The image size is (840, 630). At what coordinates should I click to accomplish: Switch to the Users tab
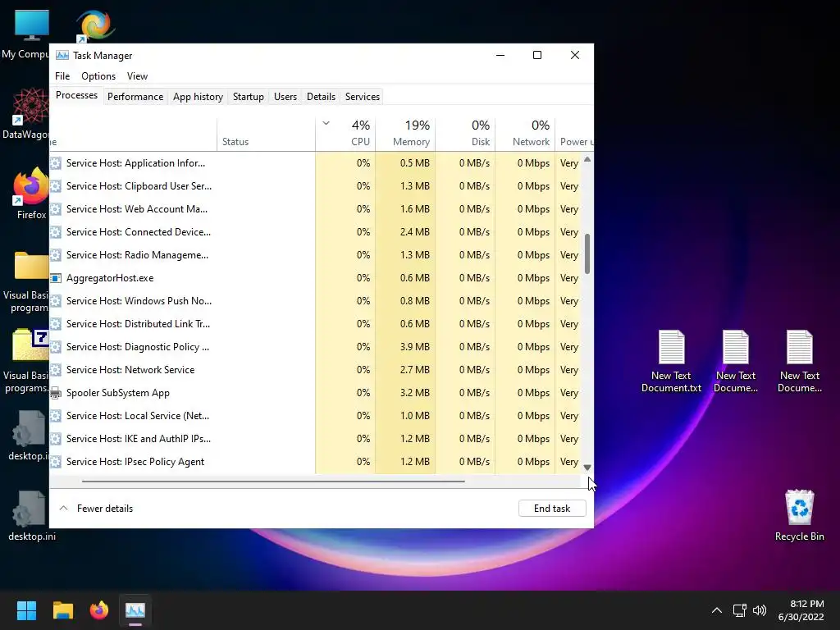click(x=285, y=97)
